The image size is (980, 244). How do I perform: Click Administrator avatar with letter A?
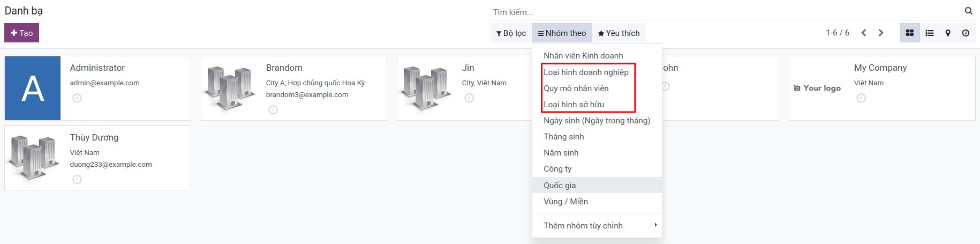click(33, 88)
